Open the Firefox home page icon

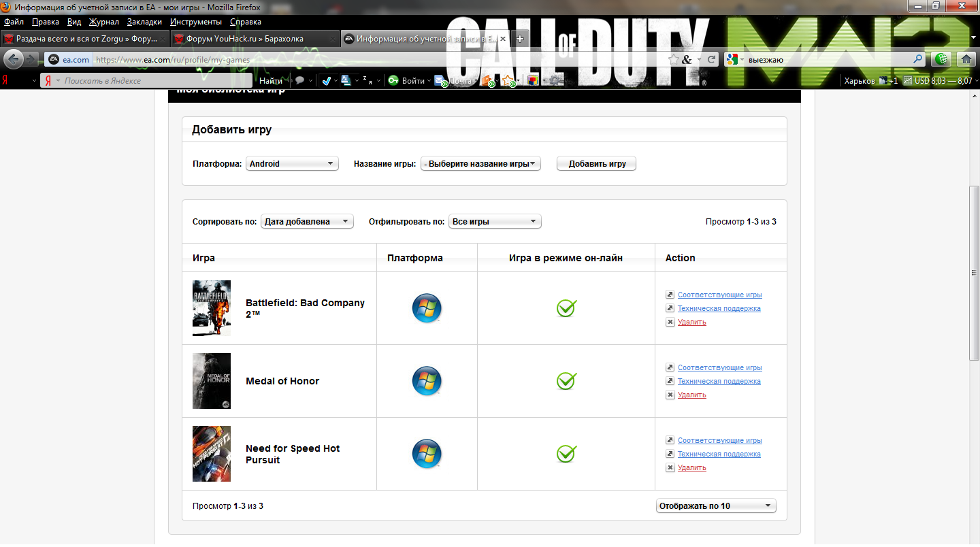point(966,59)
